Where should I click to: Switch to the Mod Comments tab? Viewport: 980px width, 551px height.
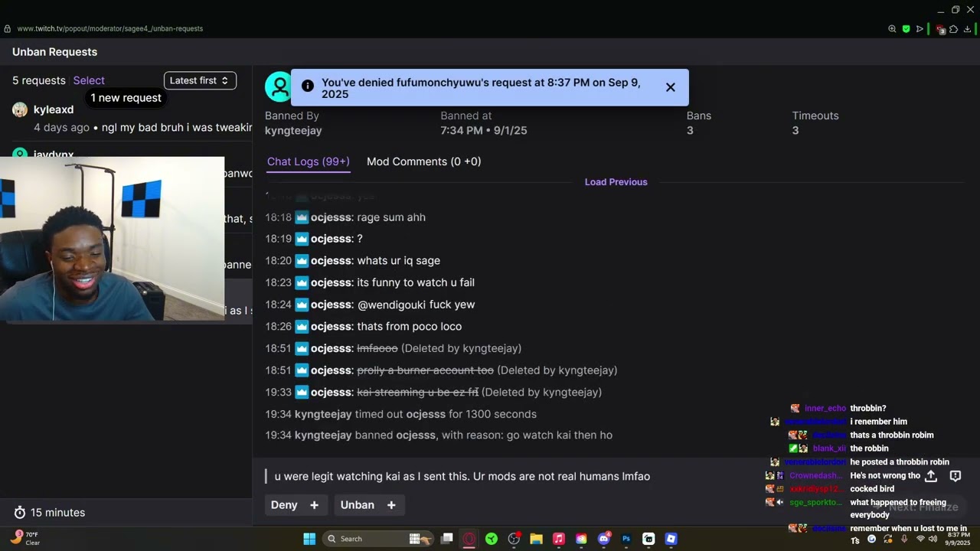point(424,161)
